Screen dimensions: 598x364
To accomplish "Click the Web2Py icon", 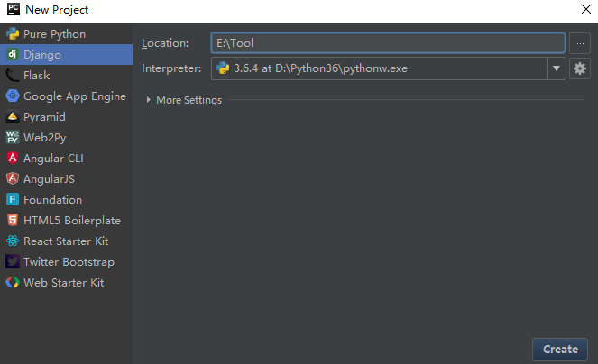I will point(13,138).
